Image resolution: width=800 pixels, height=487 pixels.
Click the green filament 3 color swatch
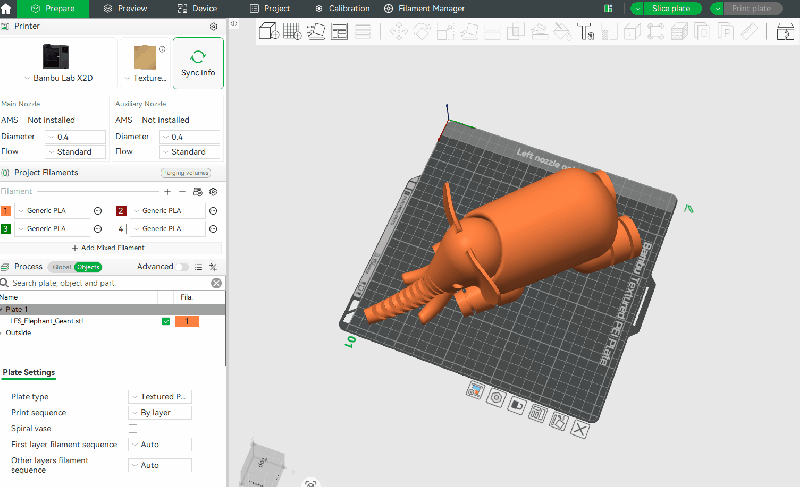click(6, 229)
